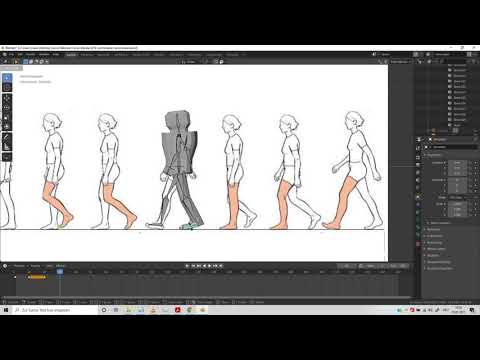The height and width of the screenshot is (360, 480).
Task: Toggle lock on Scale X
Action: (x=471, y=204)
